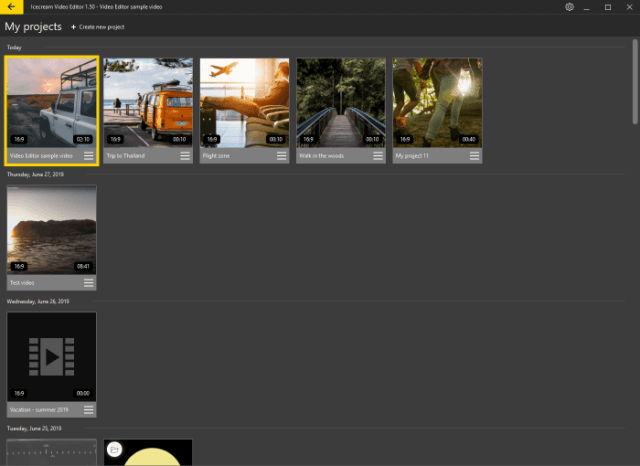Open menu for Flight zone project
Image resolution: width=640 pixels, height=466 pixels.
coord(281,156)
